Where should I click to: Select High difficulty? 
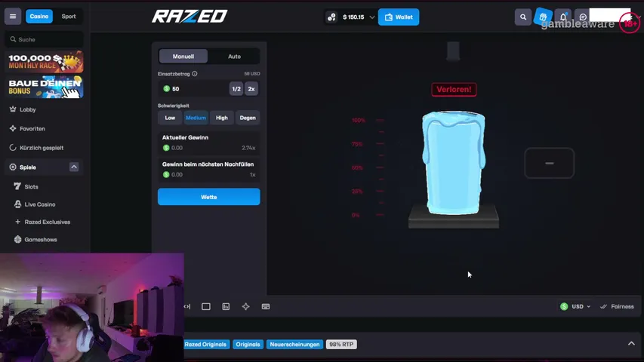[x=222, y=118]
